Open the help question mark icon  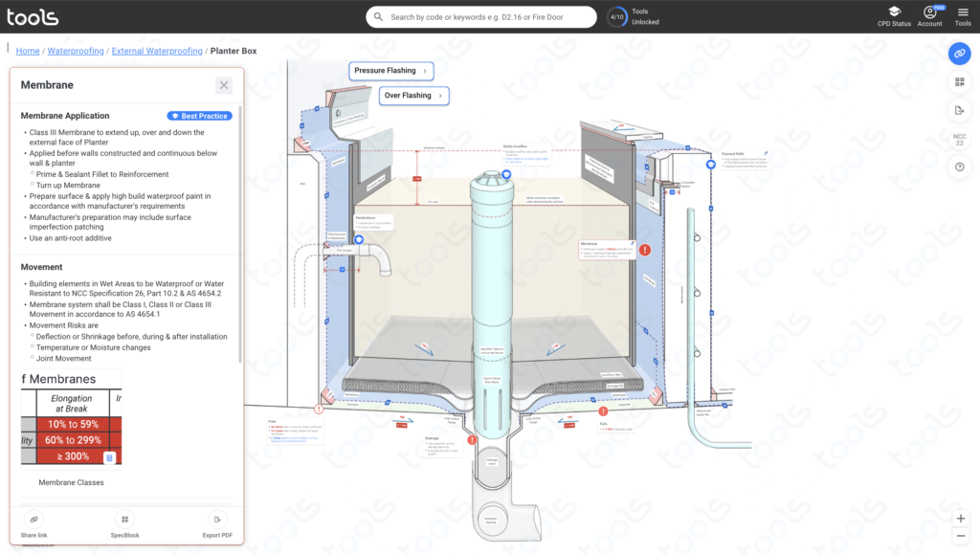tap(959, 166)
